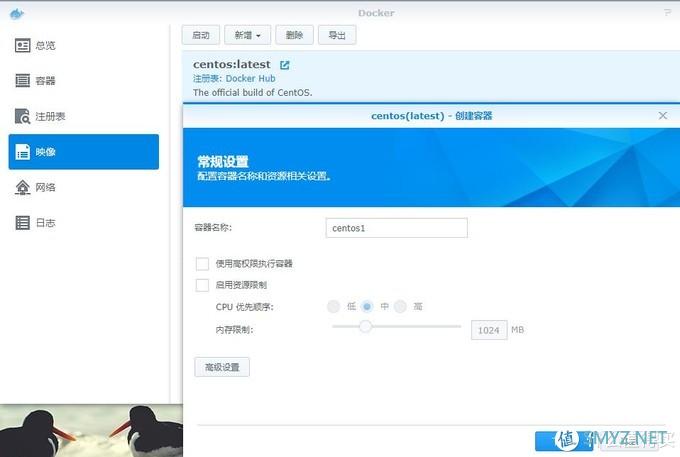Click the 1024 MB memory field
The image size is (680, 457).
point(489,330)
